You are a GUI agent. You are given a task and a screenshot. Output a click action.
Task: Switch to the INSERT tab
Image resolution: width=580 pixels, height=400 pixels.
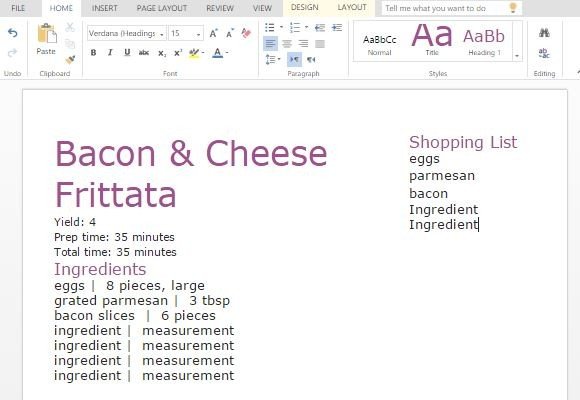coord(104,8)
